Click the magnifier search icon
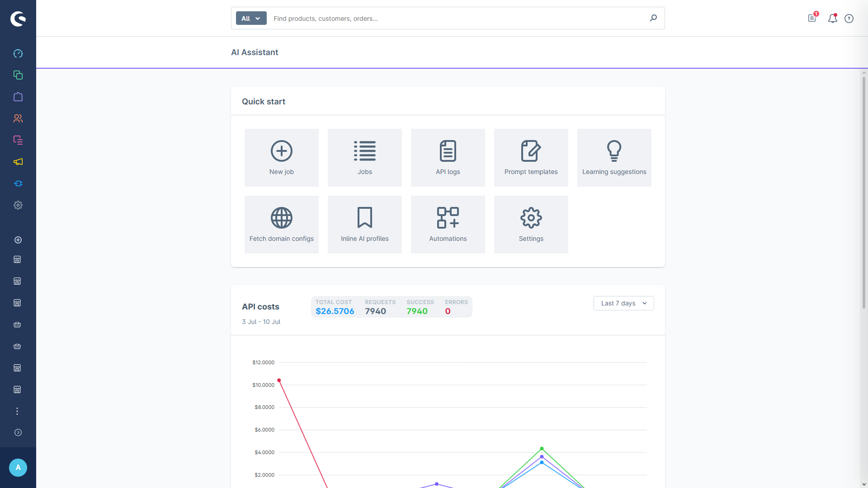Image resolution: width=868 pixels, height=488 pixels. point(653,18)
